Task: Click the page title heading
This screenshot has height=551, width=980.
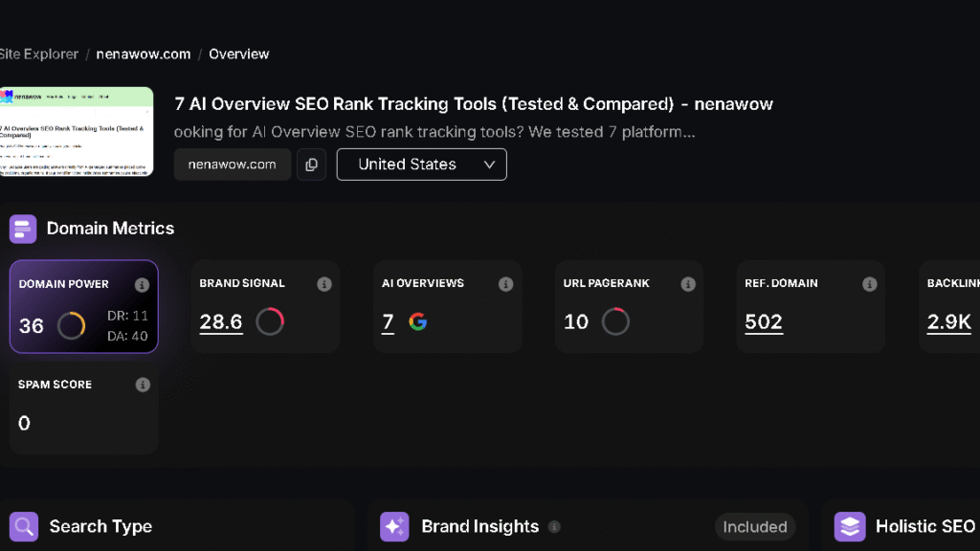Action: click(473, 103)
